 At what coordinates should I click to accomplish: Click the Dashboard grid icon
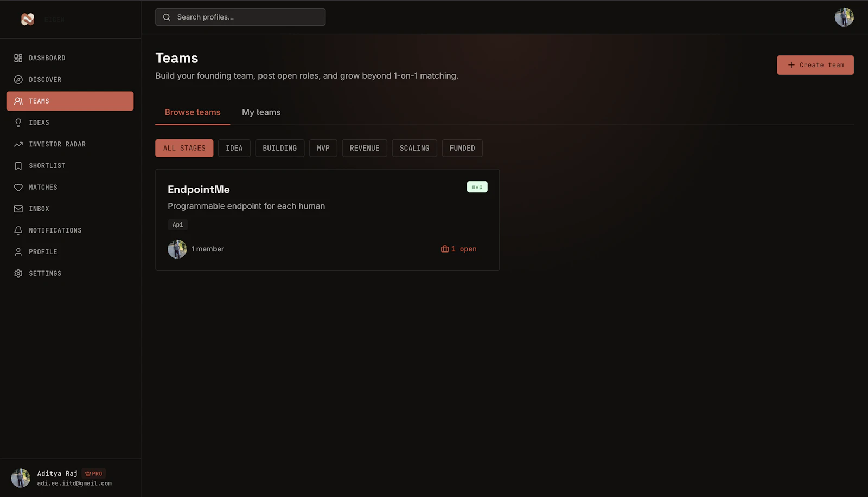pyautogui.click(x=18, y=58)
